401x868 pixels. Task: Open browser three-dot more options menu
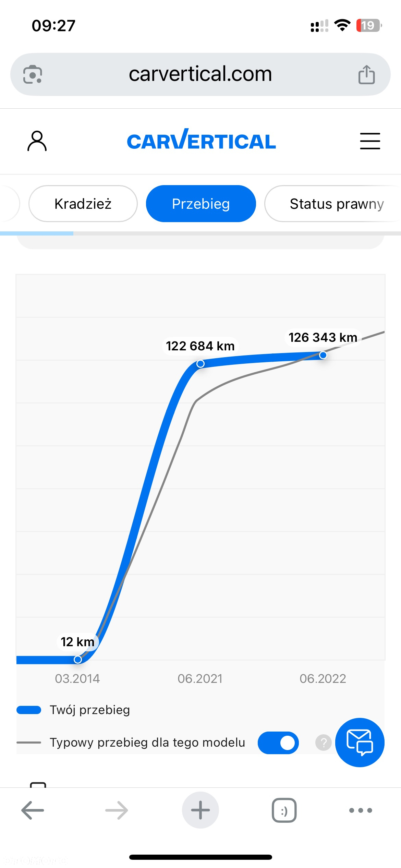361,810
